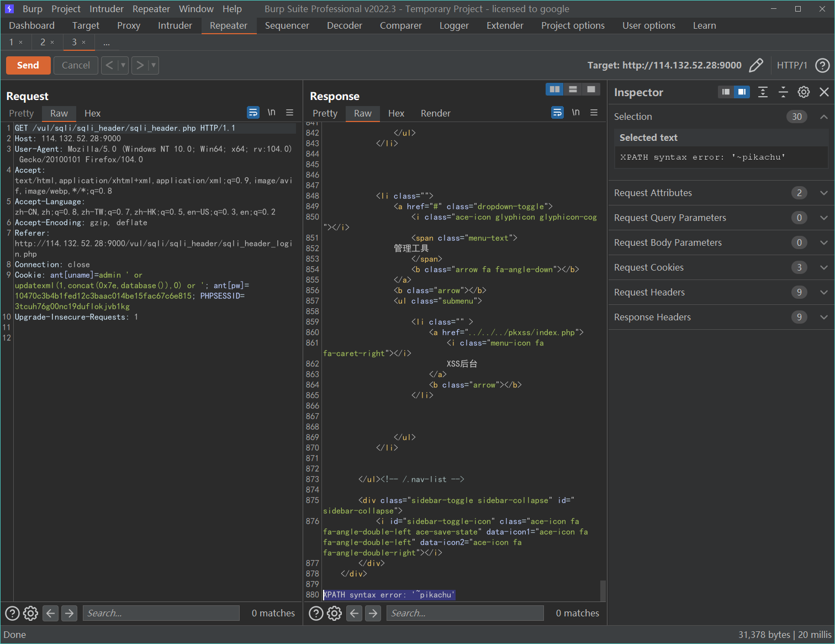Go forward in request history
This screenshot has width=835, height=644.
pyautogui.click(x=140, y=65)
